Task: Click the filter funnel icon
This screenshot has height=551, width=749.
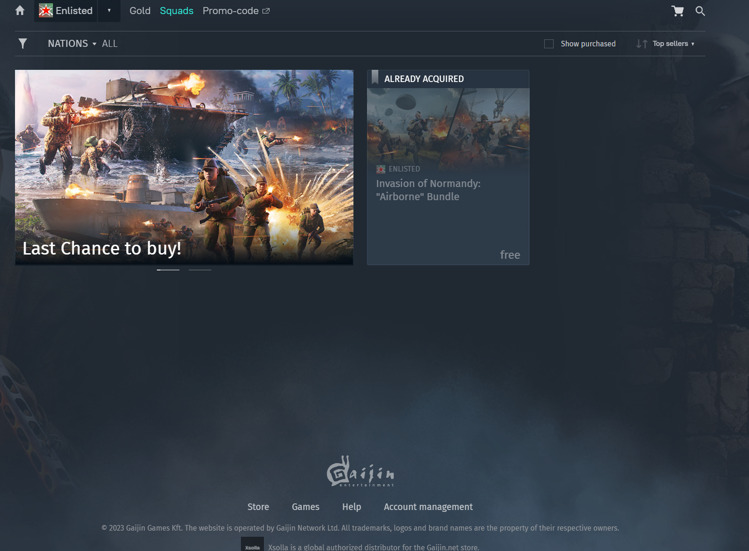Action: [22, 44]
